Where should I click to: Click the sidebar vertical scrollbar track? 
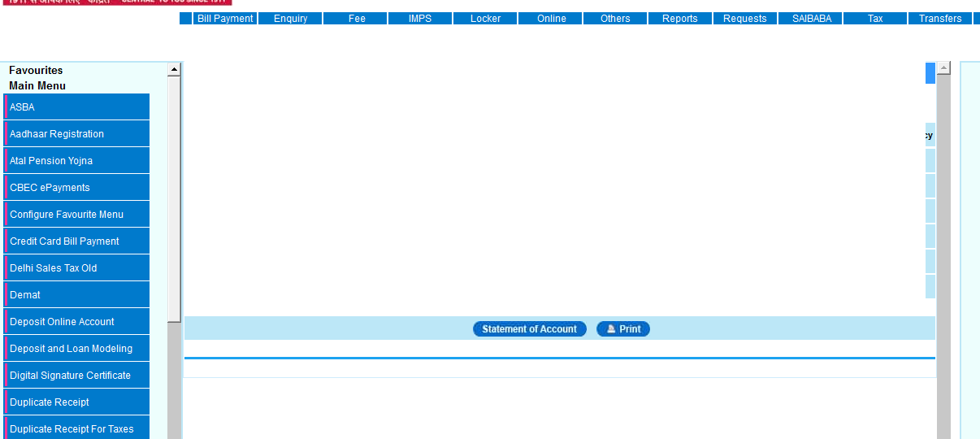click(174, 382)
